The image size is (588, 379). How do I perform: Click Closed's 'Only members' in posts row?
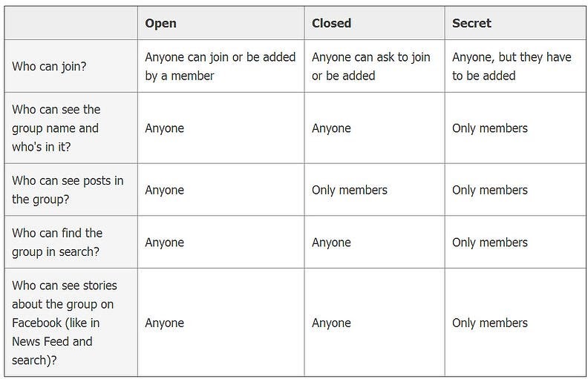tap(349, 190)
